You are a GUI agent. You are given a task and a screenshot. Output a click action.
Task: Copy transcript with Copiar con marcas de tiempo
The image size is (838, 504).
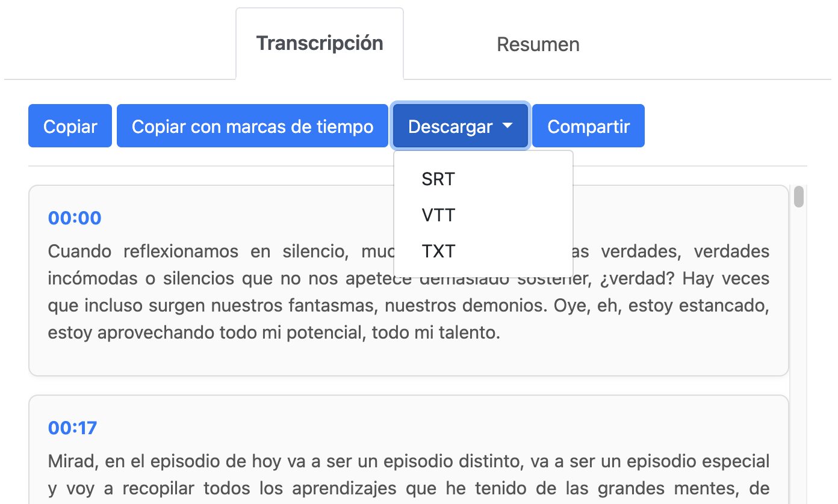252,126
